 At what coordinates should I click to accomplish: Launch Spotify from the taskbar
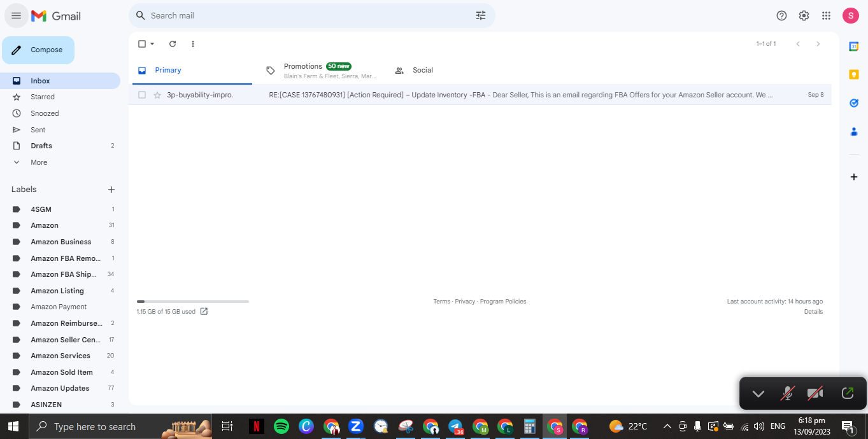[281, 426]
